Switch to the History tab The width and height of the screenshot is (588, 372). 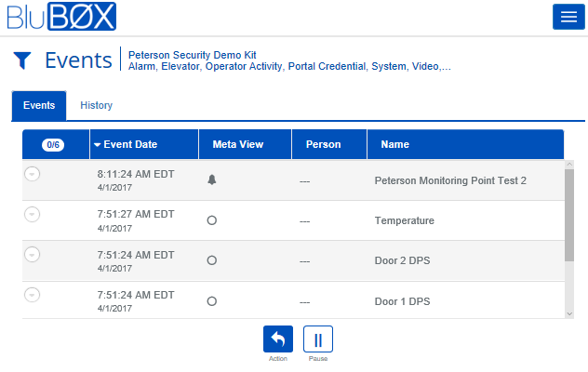[96, 105]
